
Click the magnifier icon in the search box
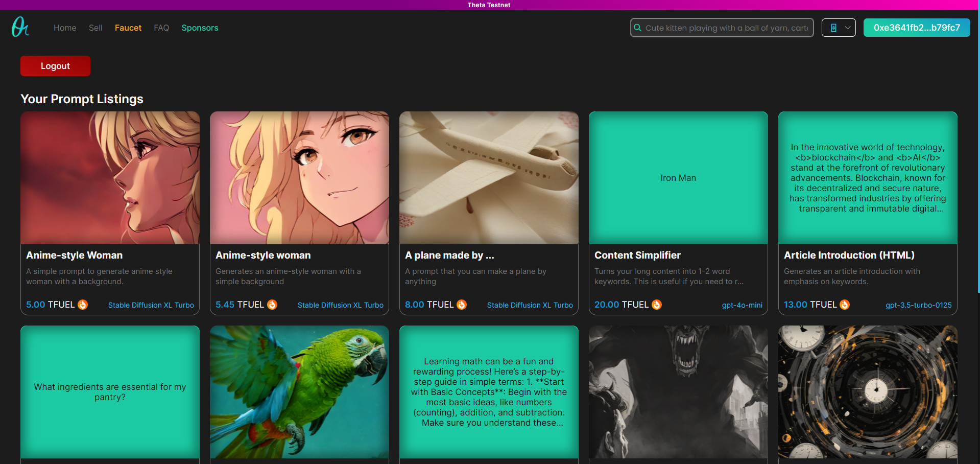coord(637,28)
